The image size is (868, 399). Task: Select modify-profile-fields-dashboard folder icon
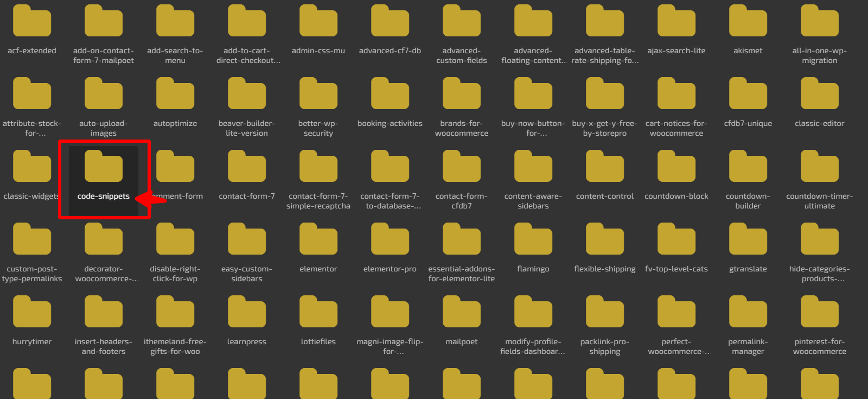coord(533,312)
